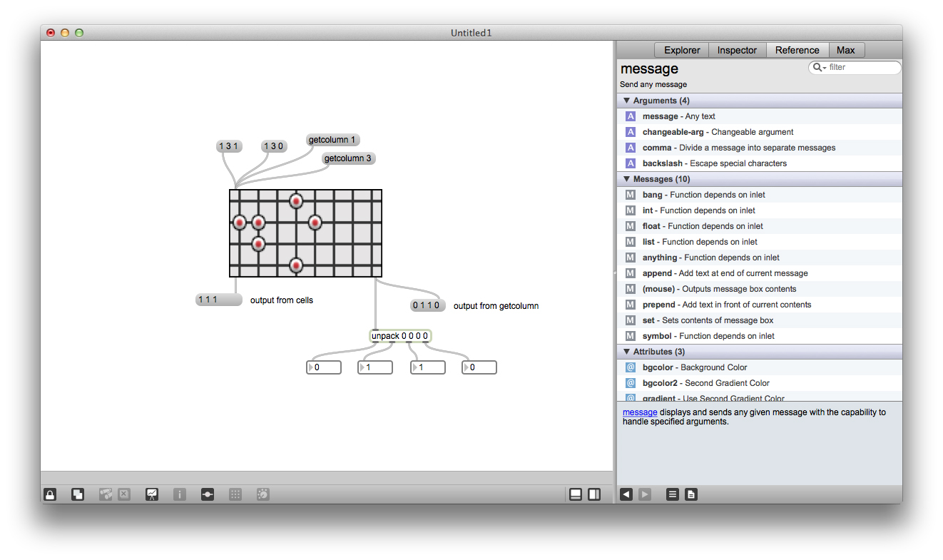The height and width of the screenshot is (560, 943).
Task: Click the '0 1 1 0' message box
Action: point(427,305)
